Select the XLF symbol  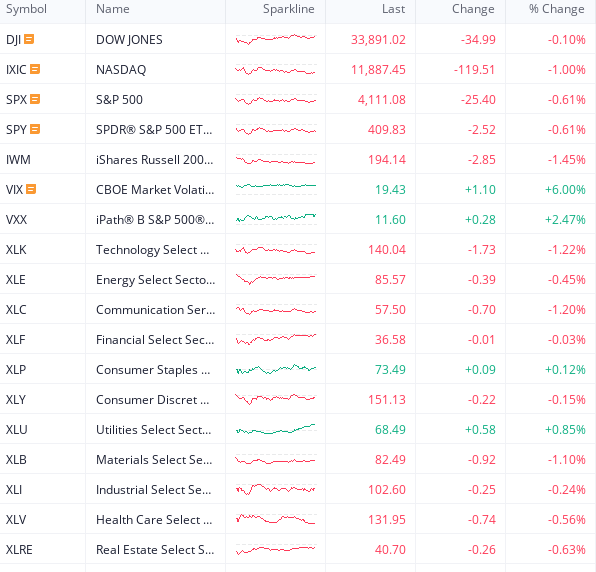coord(16,340)
